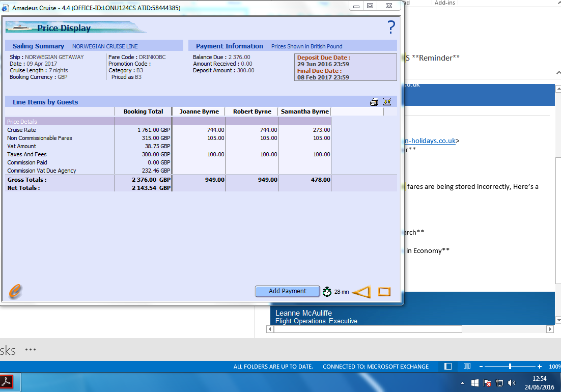Click the orange rectangle icon
Viewport: 561px width, 392px height.
pos(384,292)
